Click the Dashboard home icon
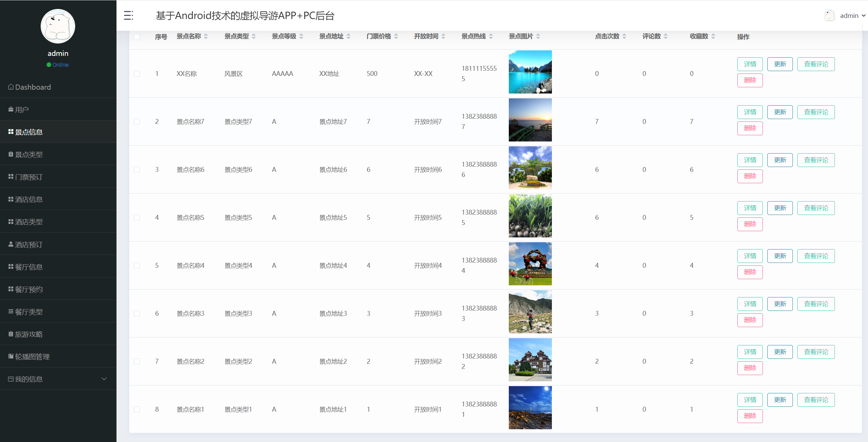The height and width of the screenshot is (442, 868). click(x=11, y=87)
